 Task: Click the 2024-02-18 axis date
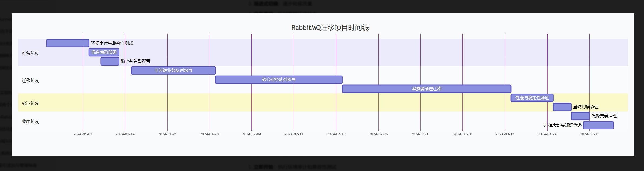(x=336, y=134)
